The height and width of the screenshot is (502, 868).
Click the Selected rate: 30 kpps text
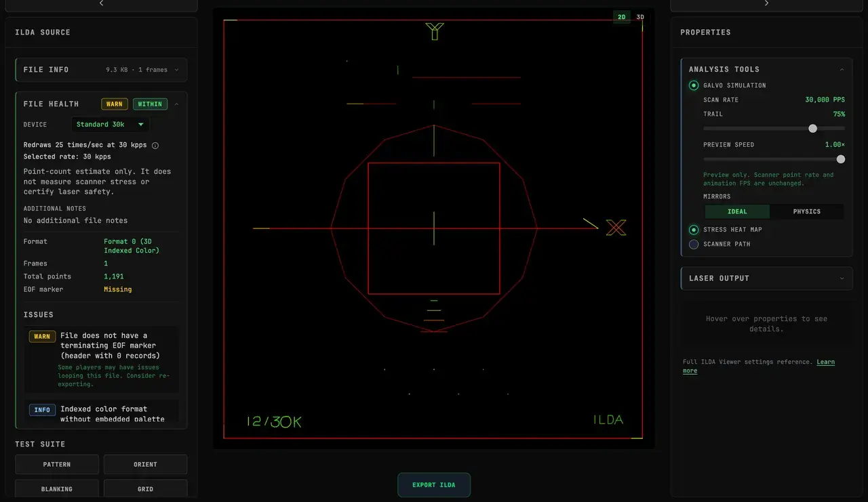click(x=67, y=157)
